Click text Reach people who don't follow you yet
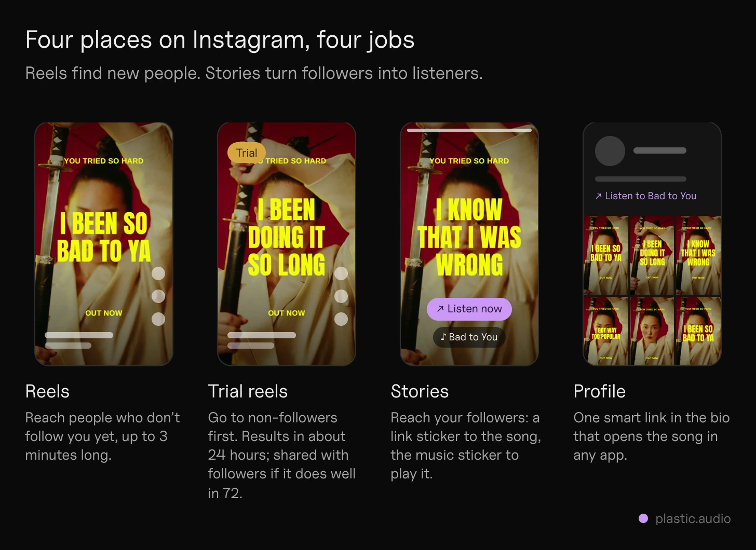756x550 pixels. click(103, 436)
